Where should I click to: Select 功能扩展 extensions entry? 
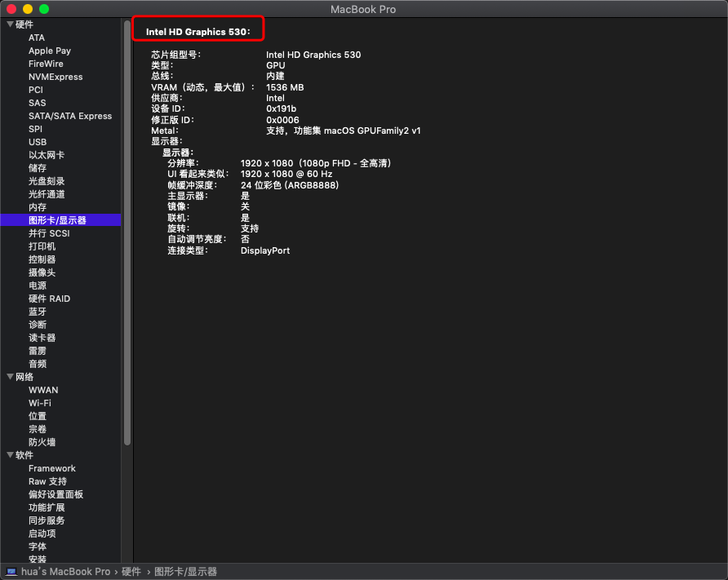pyautogui.click(x=47, y=507)
